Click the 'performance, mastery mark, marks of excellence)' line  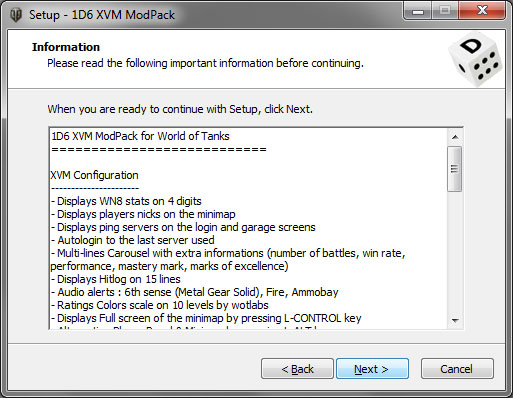169,266
